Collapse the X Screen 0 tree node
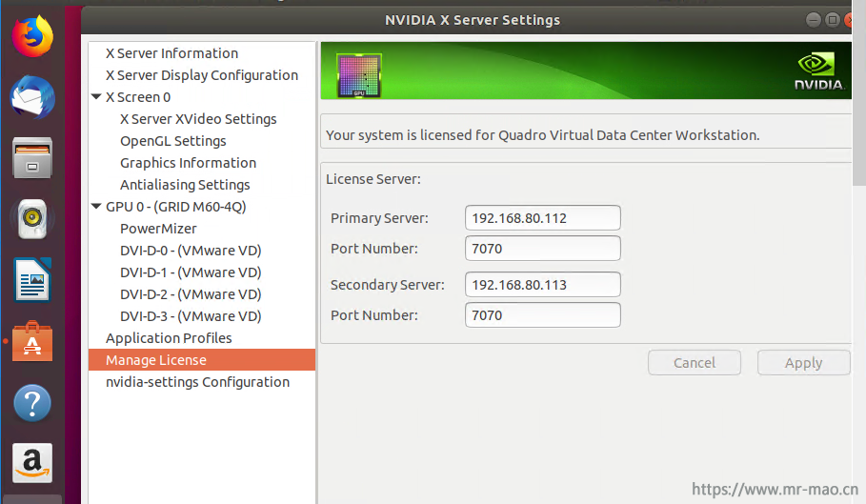866x504 pixels. click(96, 96)
